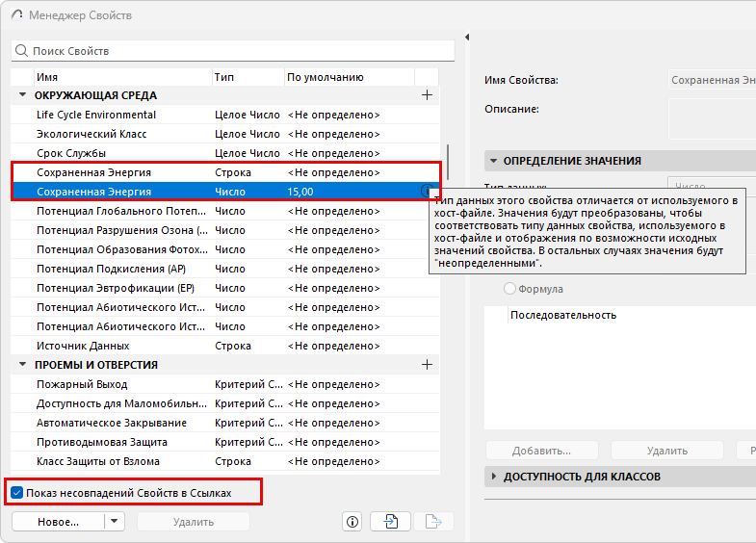Viewport: 756px width, 543px height.
Task: Select Потенциал Глобального Потеп... row
Action: click(225, 211)
